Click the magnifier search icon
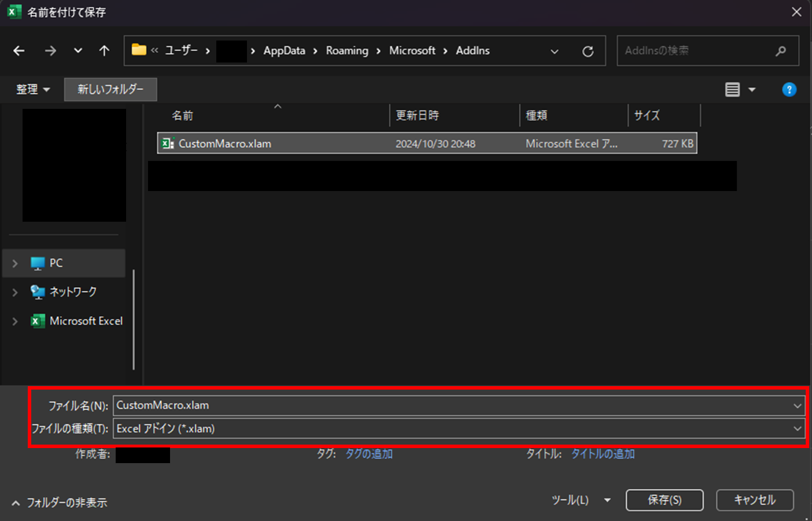Screen dimensions: 812x521 tap(781, 51)
